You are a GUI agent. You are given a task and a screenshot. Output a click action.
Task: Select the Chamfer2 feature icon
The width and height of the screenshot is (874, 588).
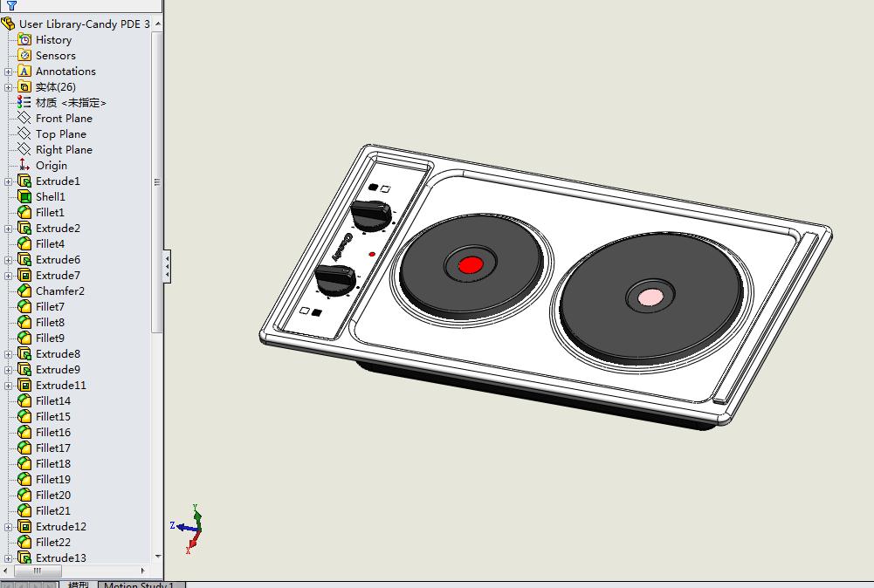[24, 291]
